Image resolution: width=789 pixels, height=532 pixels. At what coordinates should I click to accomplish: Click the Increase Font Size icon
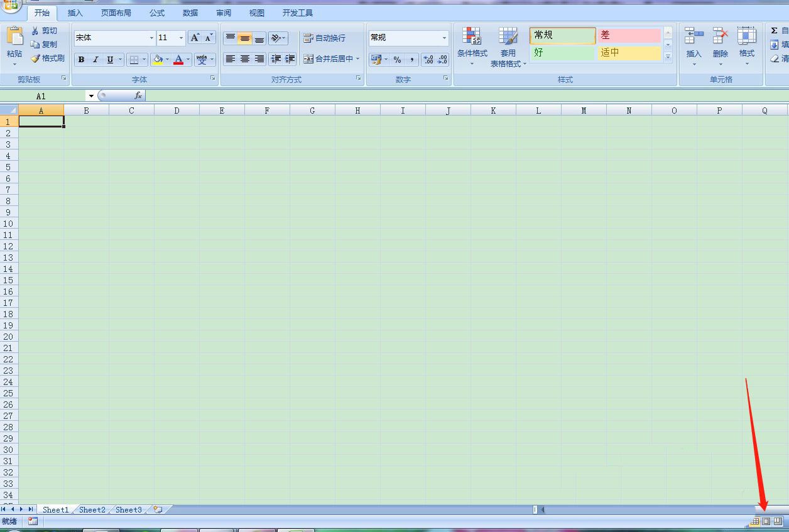coord(195,38)
